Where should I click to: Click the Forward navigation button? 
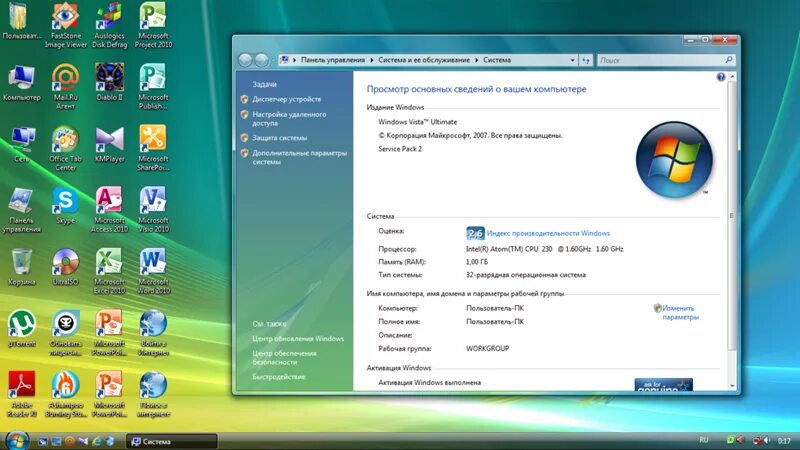point(261,60)
